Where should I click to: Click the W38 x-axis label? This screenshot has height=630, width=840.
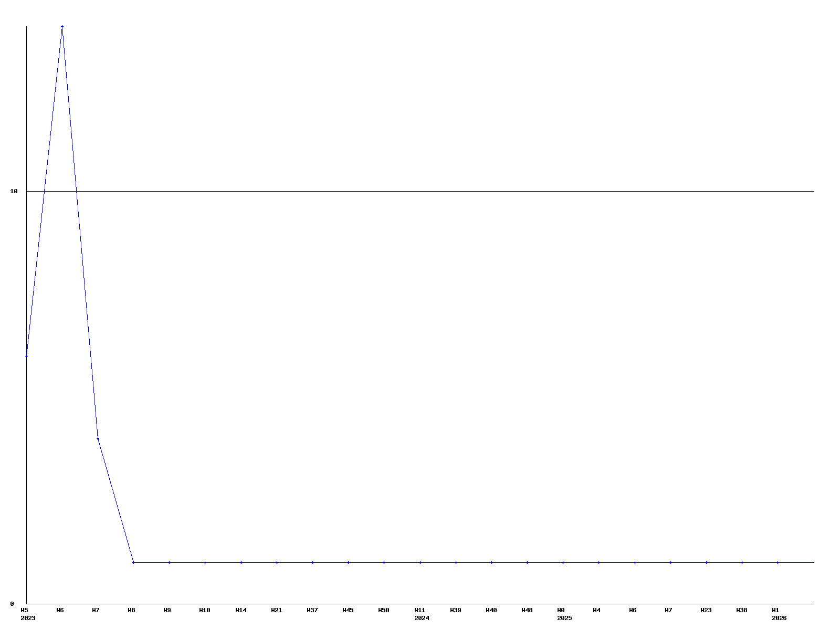coord(742,610)
